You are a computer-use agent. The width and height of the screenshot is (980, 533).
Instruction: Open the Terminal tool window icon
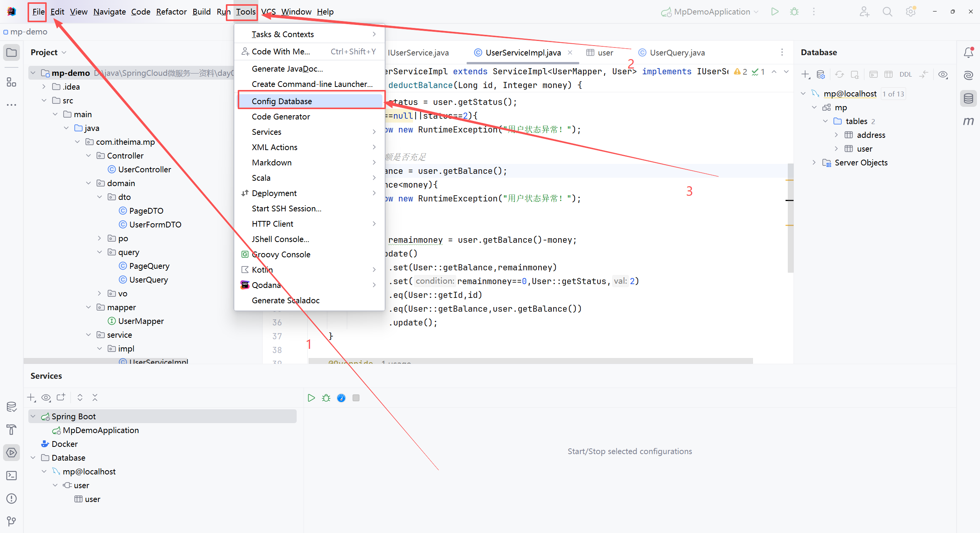(x=11, y=476)
